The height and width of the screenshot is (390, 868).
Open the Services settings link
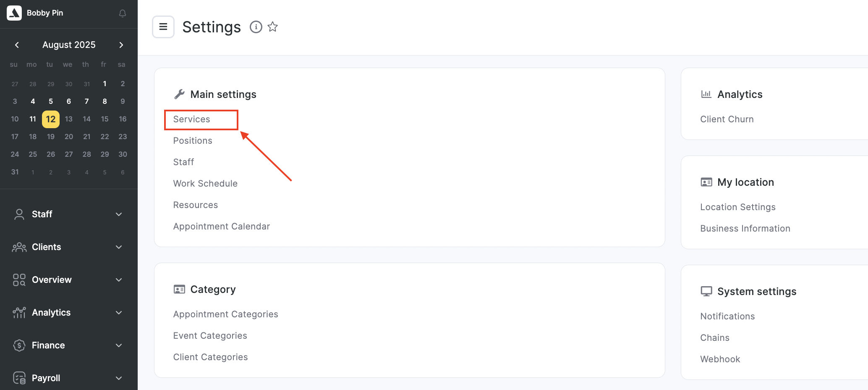(192, 119)
